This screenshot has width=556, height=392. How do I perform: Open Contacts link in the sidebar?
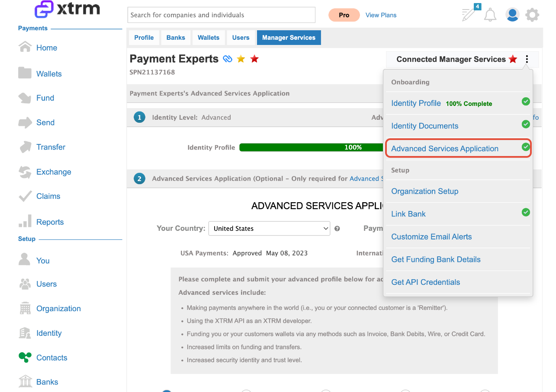(52, 358)
